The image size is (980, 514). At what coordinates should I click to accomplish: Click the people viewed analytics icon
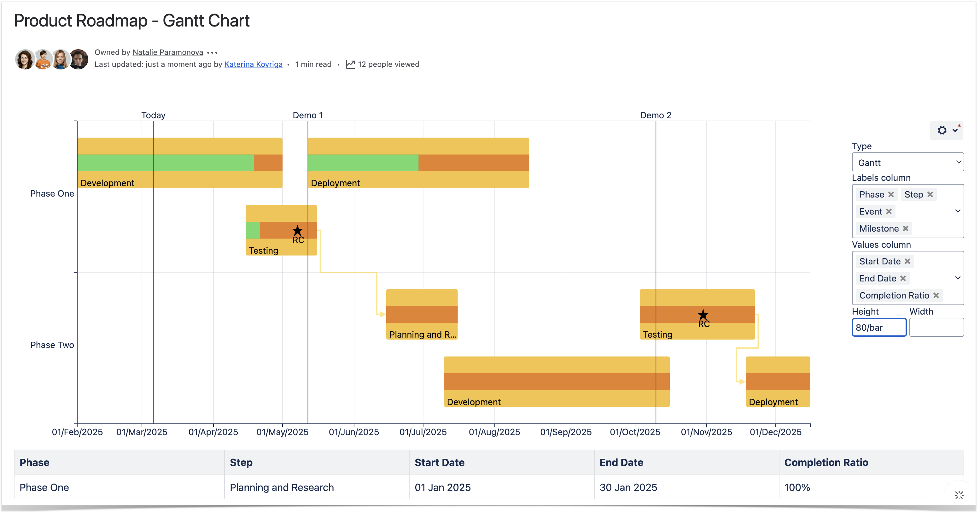350,64
